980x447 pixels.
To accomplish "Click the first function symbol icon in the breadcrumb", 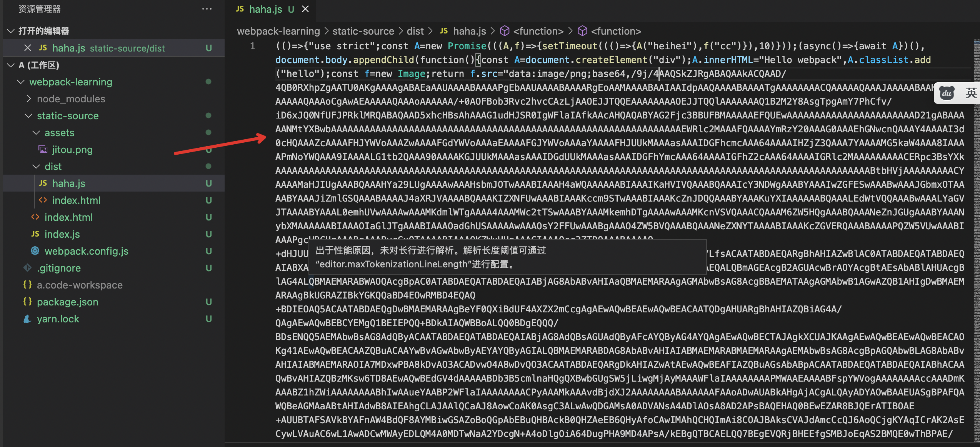I will [x=505, y=31].
